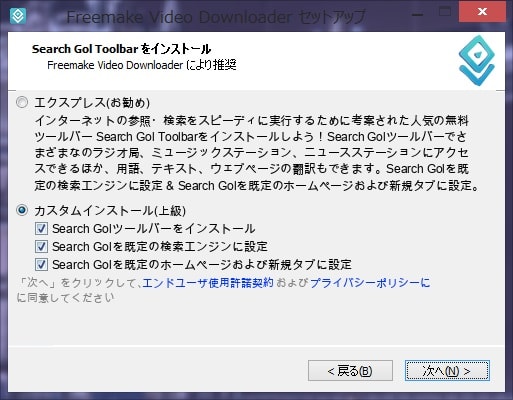
Task: Uncheck Search Golを既定の検索エンジンに設定 checkbox
Action: pos(41,247)
